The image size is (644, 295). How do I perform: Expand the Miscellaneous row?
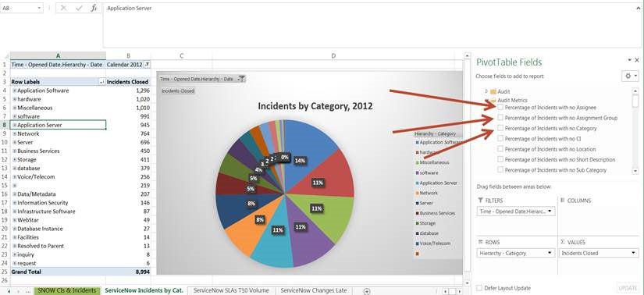pyautogui.click(x=14, y=108)
